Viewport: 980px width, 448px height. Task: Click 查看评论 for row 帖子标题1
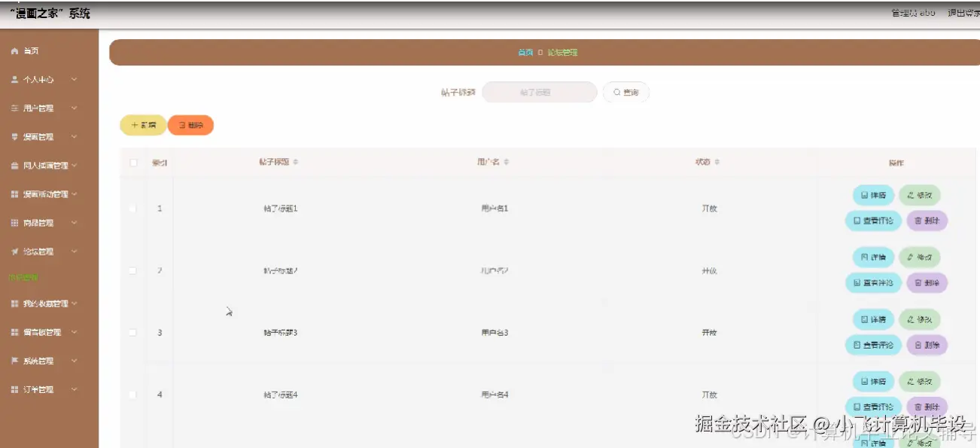click(x=873, y=221)
